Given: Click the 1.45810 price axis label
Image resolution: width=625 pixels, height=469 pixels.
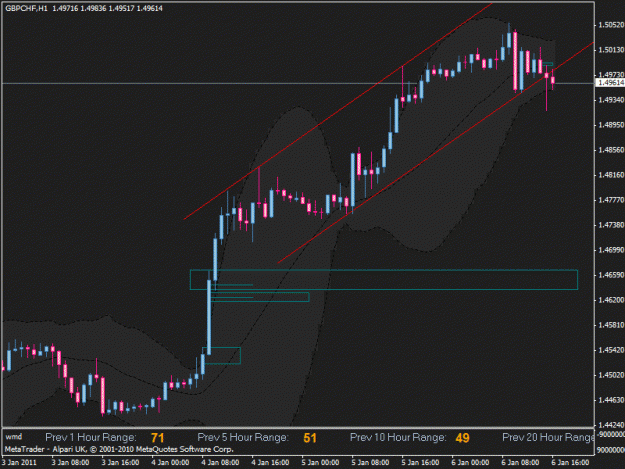Looking at the screenshot, I should coord(611,325).
